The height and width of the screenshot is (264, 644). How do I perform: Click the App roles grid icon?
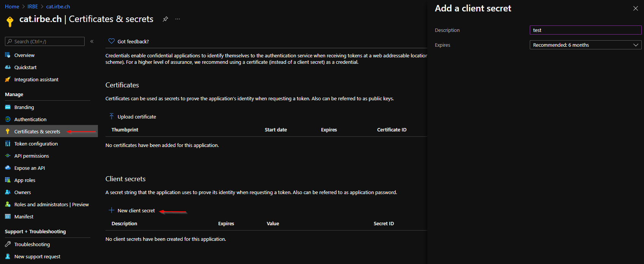click(8, 180)
